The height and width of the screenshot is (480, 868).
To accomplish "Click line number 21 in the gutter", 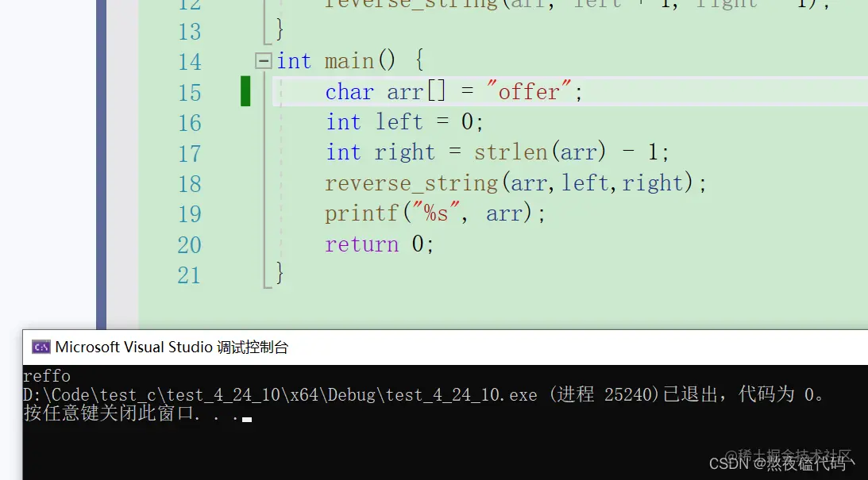I will 190,275.
